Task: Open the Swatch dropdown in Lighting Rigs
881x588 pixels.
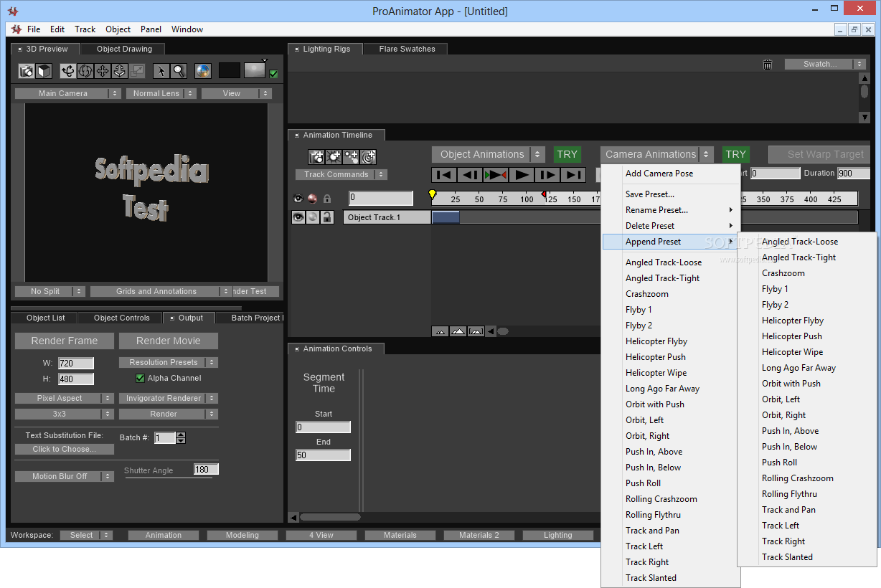Action: point(826,64)
